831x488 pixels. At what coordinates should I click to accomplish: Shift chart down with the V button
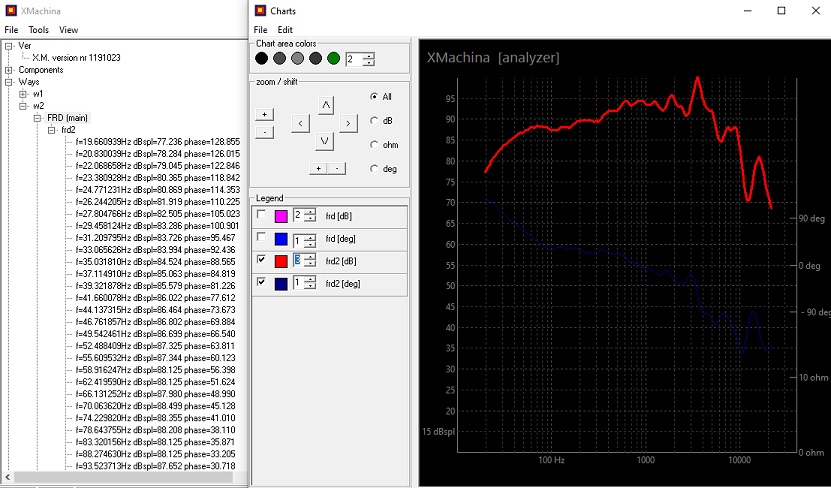324,141
